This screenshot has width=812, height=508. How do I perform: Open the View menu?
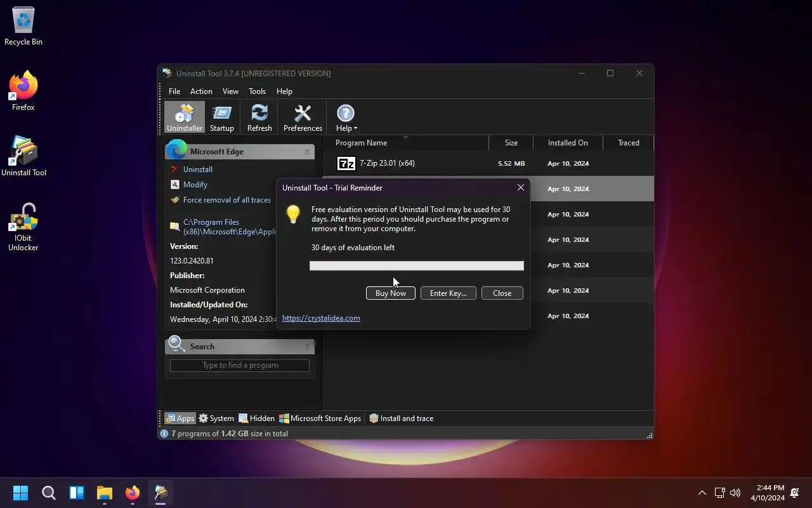click(x=230, y=91)
